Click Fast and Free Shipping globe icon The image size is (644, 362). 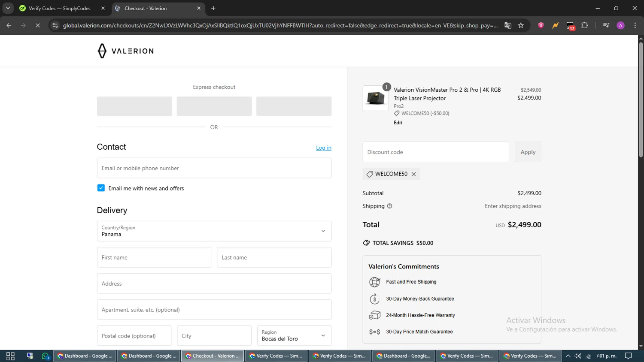coord(374,282)
